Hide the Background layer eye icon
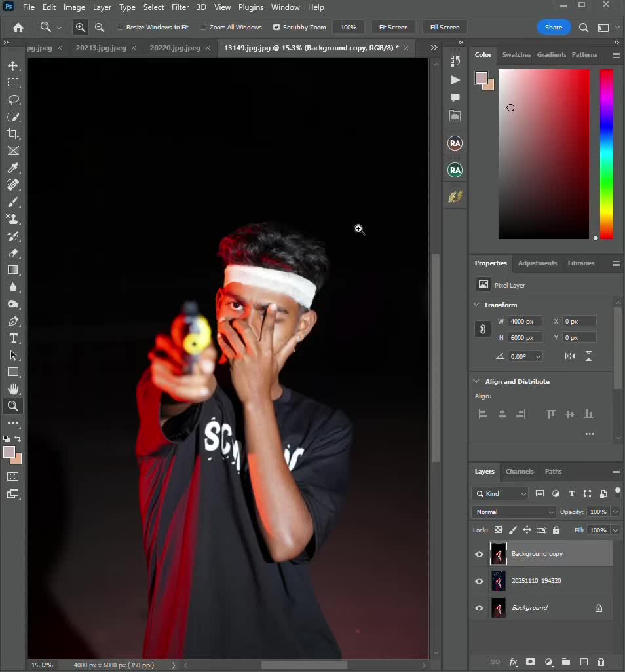 (479, 608)
